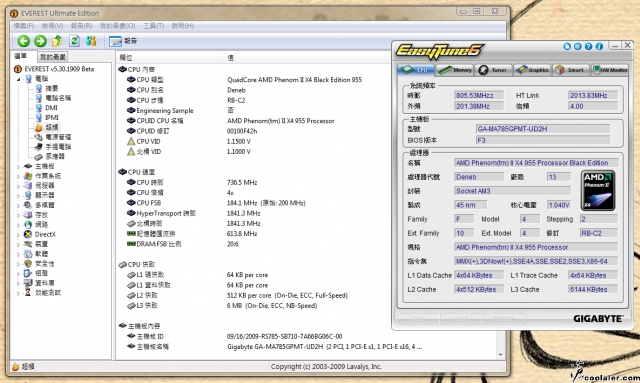This screenshot has width=640, height=383.
Task: Select the 'AMD Phenom(tm) II X4 955 Processor' value
Action: pyautogui.click(x=281, y=121)
